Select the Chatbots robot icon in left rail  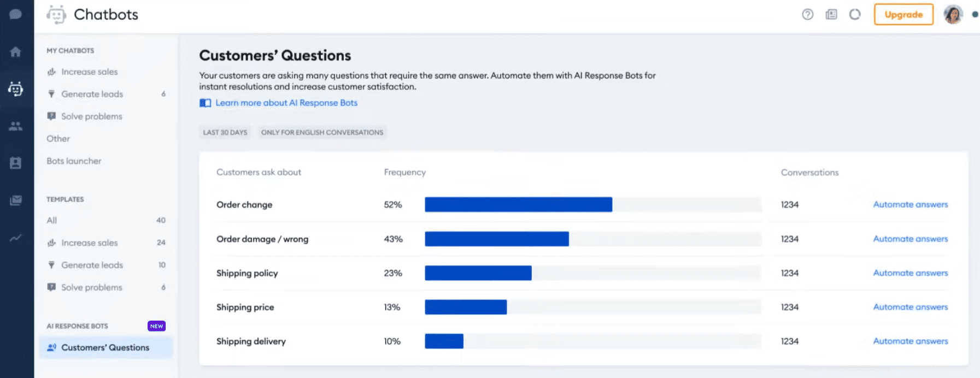(16, 88)
